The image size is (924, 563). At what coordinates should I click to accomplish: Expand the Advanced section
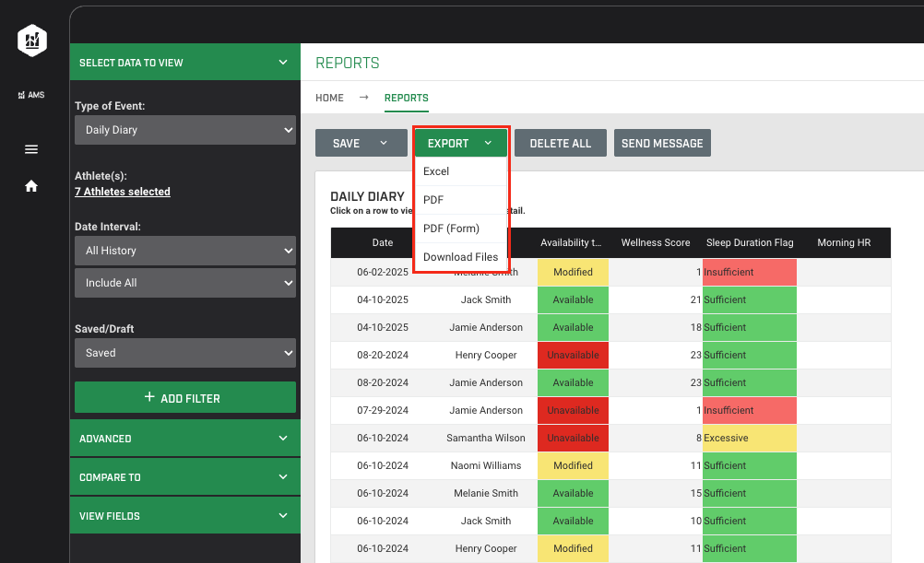click(x=184, y=439)
